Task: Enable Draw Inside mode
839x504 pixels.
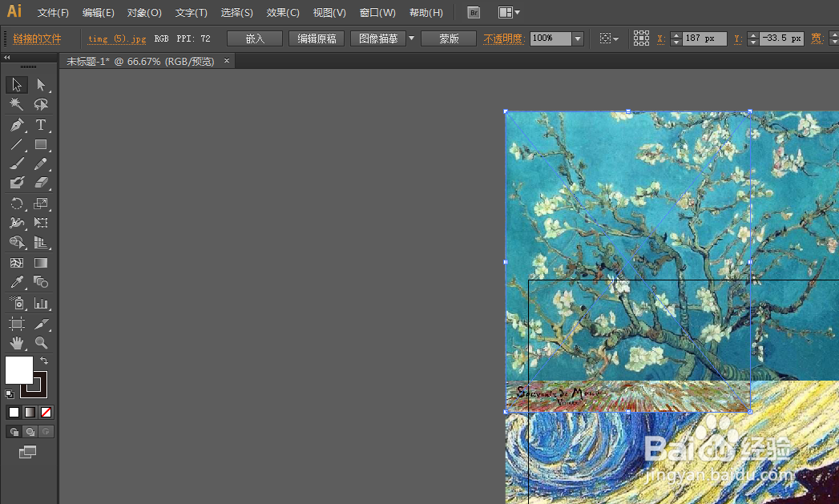Action: [x=46, y=432]
